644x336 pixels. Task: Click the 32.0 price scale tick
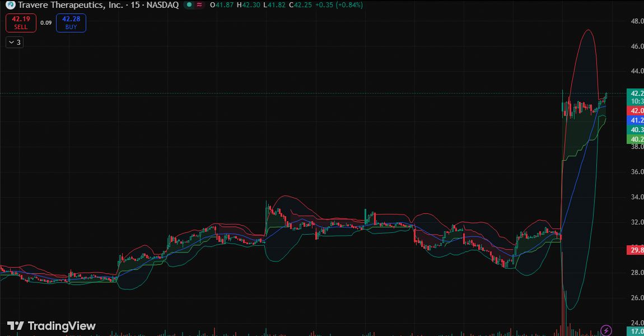click(637, 222)
